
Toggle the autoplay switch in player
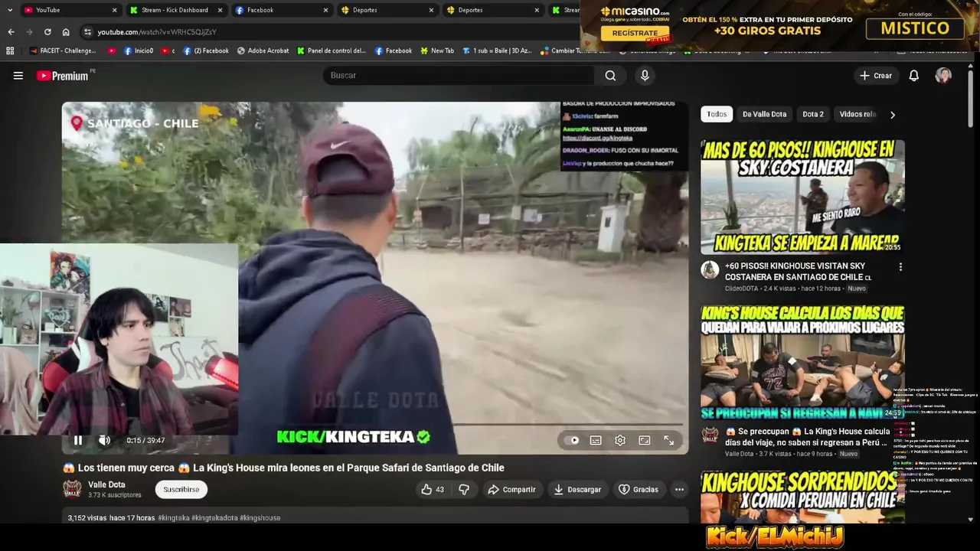coord(571,440)
